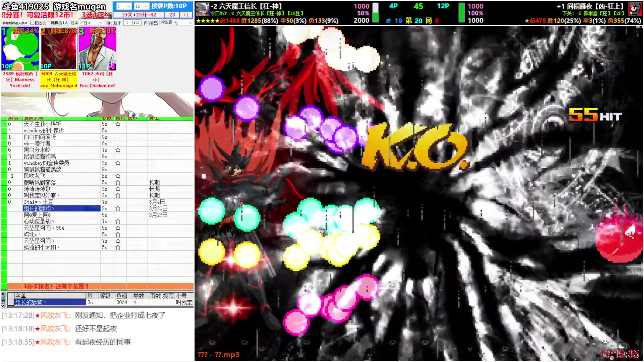Click the green marker beside Staly丶土豆 row
The width and height of the screenshot is (644, 362).
4,202
